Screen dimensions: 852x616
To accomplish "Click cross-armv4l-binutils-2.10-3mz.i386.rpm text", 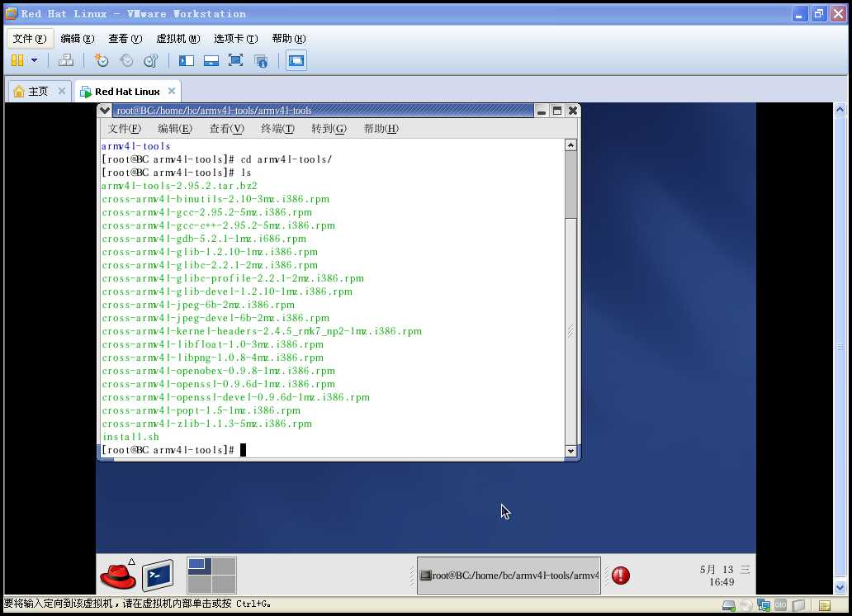I will 215,199.
